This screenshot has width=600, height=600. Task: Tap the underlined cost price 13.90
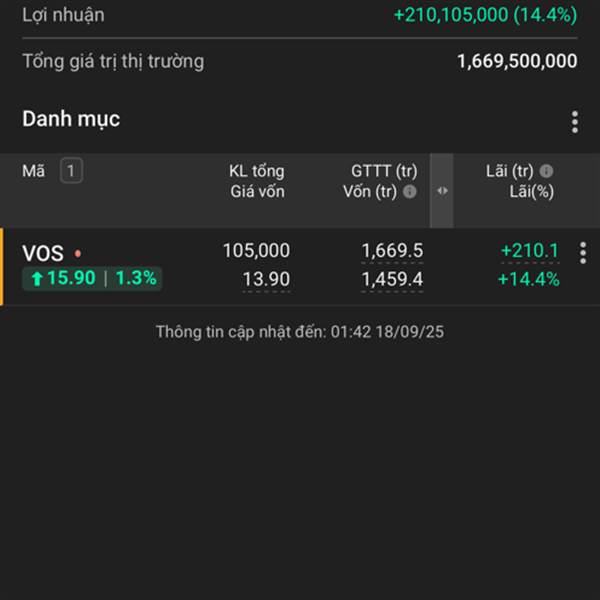click(x=266, y=280)
